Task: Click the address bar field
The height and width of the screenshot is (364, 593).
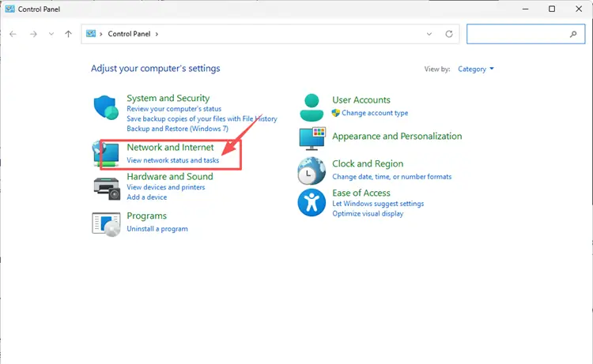Action: [x=270, y=34]
